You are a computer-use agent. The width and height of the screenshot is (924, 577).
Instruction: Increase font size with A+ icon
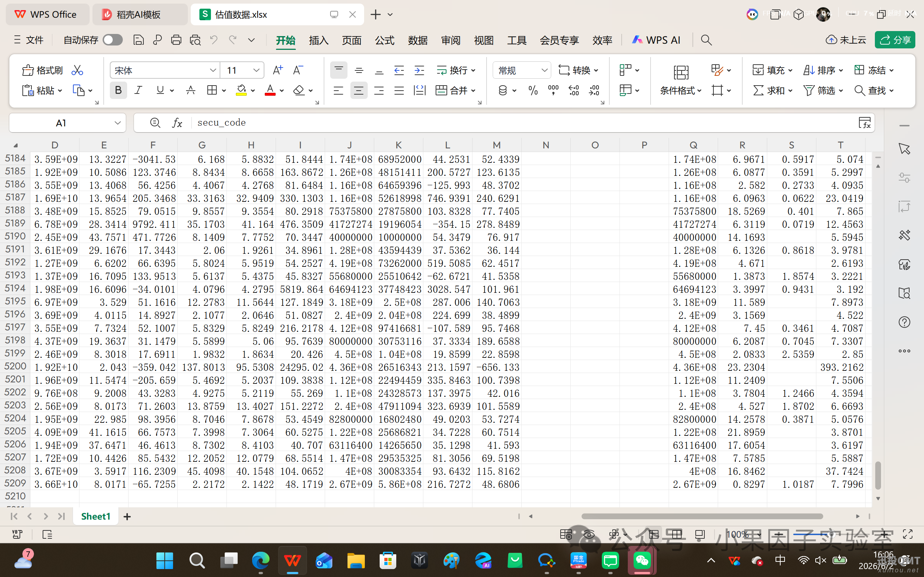(x=277, y=70)
